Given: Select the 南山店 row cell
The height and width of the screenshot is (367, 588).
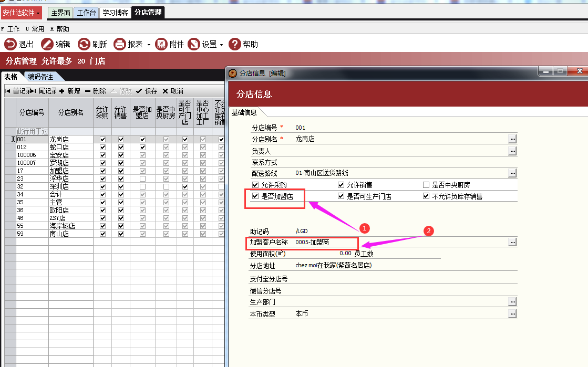Looking at the screenshot, I should [71, 234].
